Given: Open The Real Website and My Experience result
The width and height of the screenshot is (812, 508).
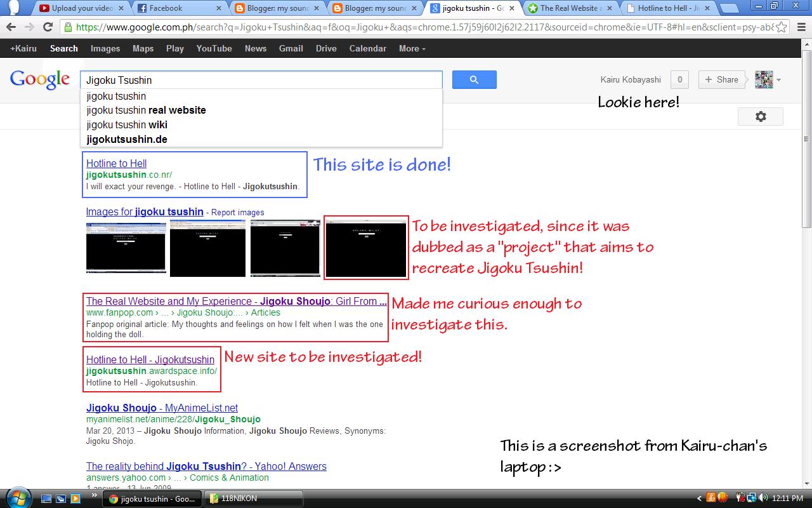Looking at the screenshot, I should tap(236, 302).
